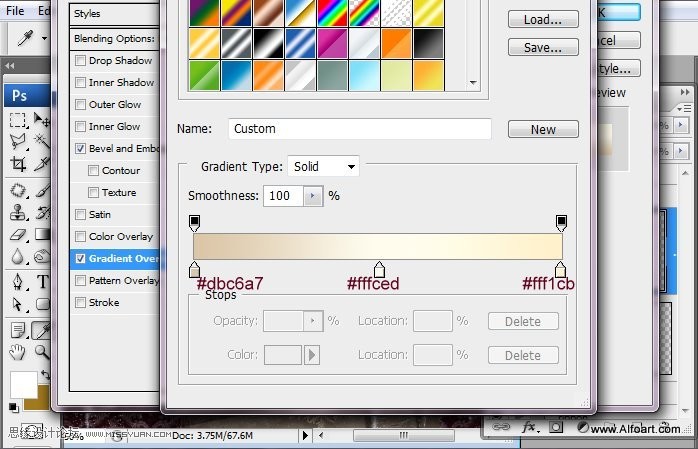
Task: Select the Zoom tool
Action: [x=42, y=352]
